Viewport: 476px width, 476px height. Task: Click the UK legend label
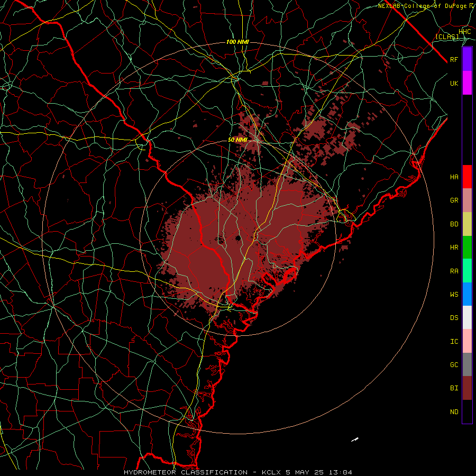(x=454, y=83)
